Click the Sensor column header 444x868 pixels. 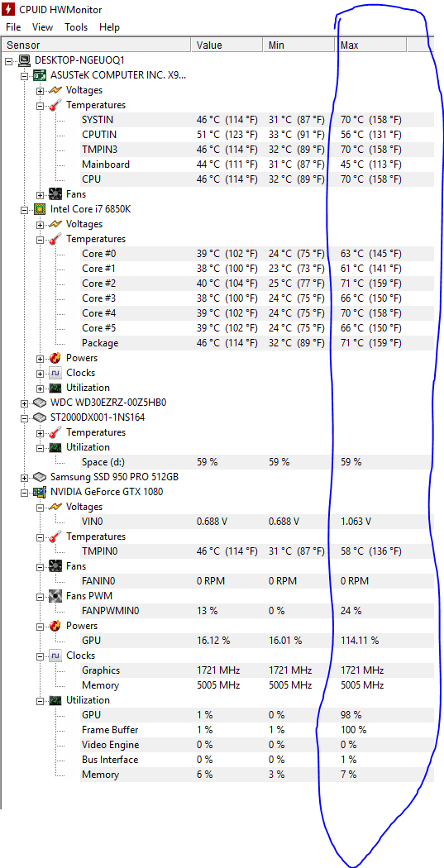pos(97,45)
